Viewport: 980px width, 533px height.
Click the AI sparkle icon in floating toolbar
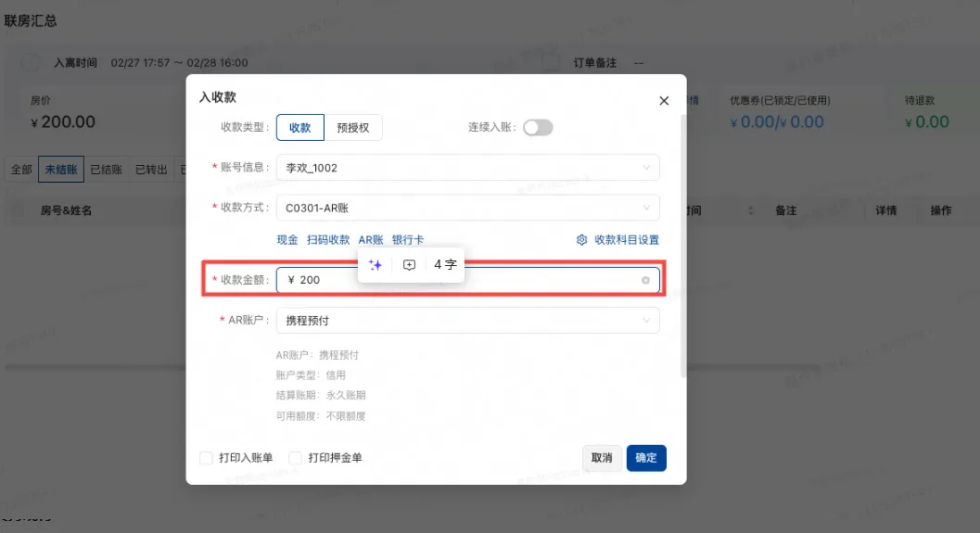tap(375, 265)
